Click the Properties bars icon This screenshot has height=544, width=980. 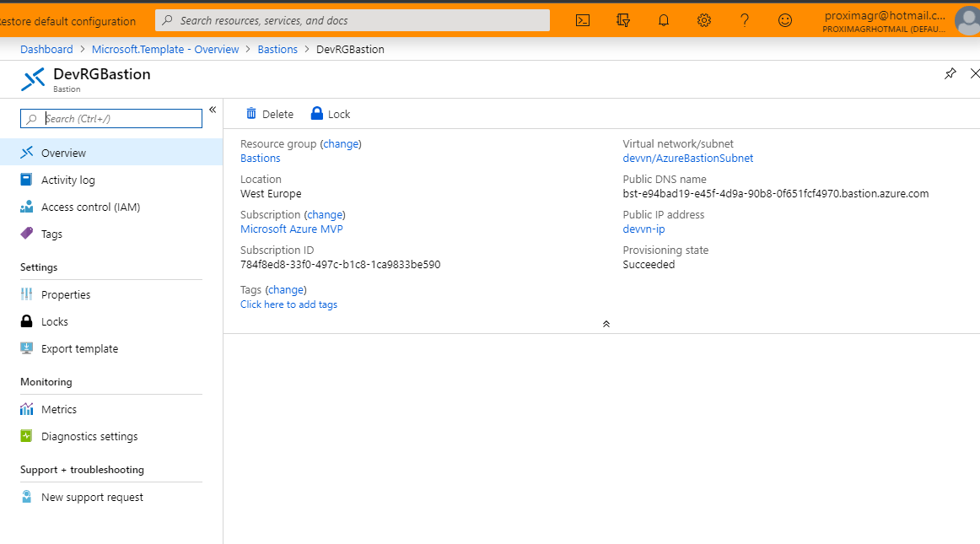[26, 294]
